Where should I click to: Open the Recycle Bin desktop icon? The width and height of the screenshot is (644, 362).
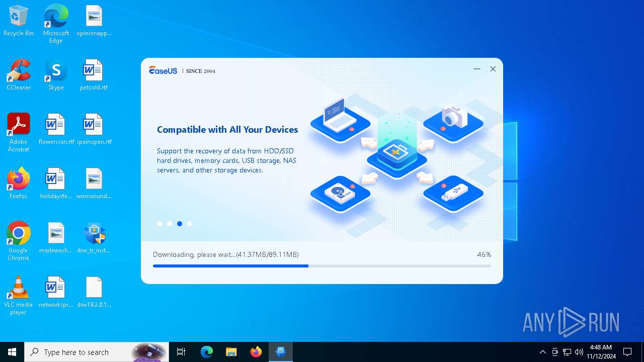point(19,21)
